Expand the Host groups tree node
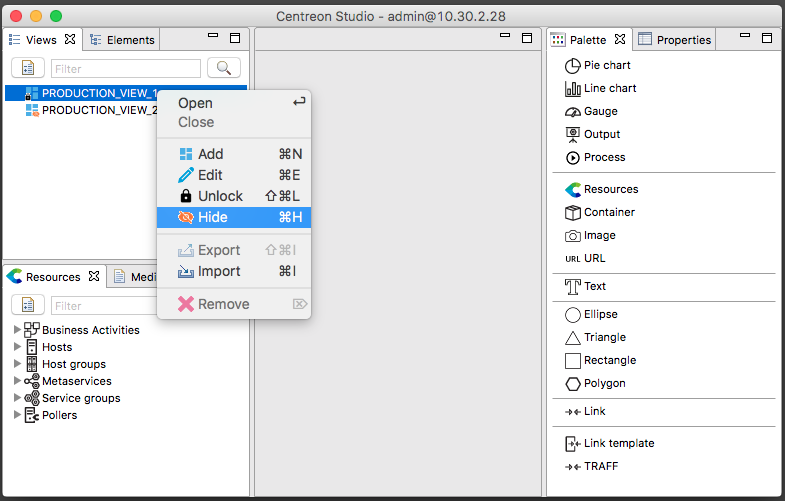The height and width of the screenshot is (501, 785). click(x=17, y=364)
